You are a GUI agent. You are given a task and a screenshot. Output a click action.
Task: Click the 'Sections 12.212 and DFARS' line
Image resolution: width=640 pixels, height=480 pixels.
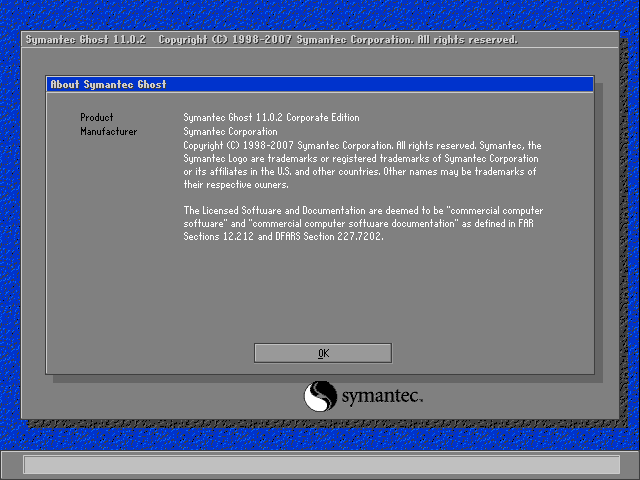click(283, 236)
